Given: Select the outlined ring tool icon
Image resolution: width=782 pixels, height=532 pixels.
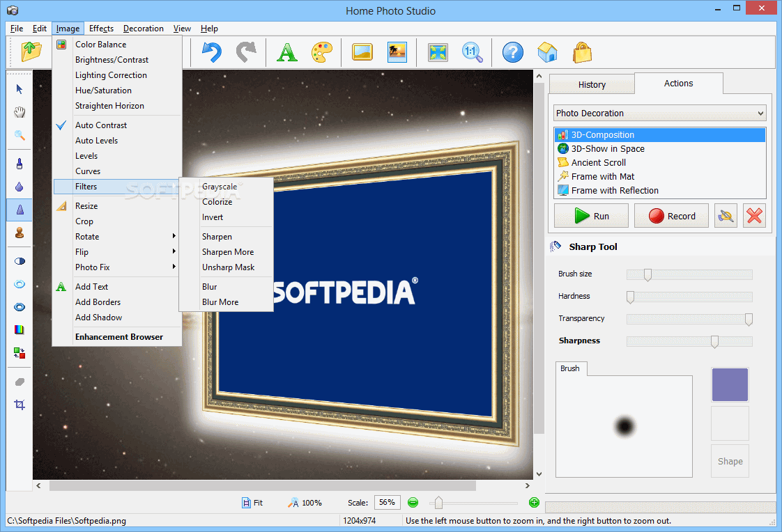Looking at the screenshot, I should (x=20, y=284).
